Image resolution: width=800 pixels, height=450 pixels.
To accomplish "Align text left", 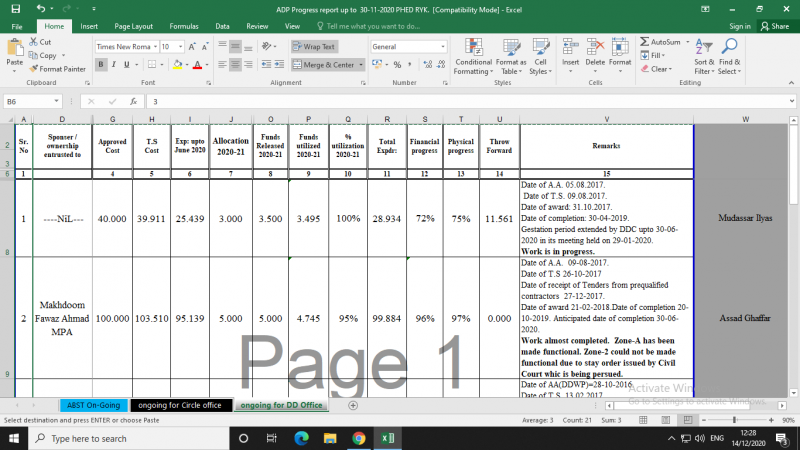I will click(x=222, y=65).
